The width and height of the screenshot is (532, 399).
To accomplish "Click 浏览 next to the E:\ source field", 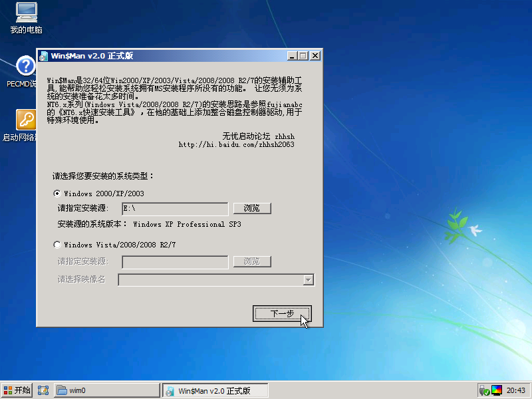I will (x=251, y=209).
